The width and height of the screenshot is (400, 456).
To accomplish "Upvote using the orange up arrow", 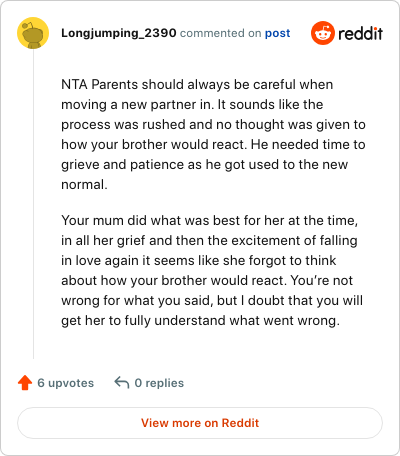I will (25, 383).
